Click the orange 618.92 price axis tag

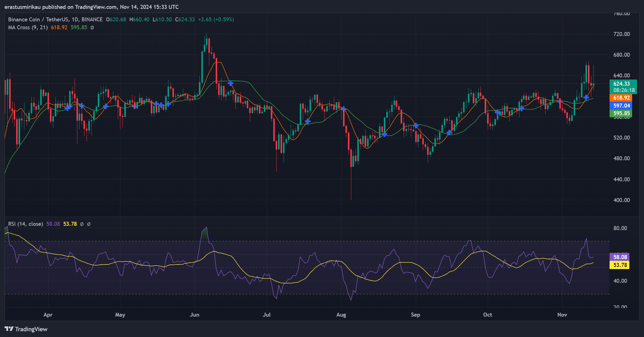coord(621,98)
